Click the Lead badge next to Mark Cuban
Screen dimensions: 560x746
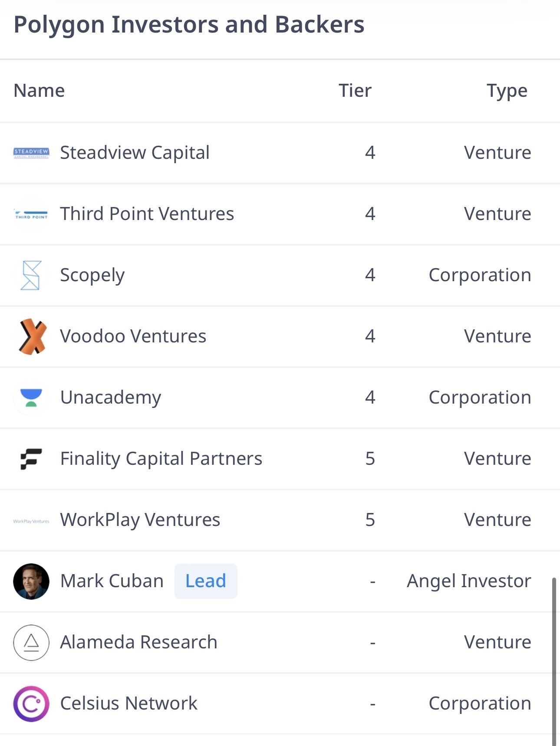click(x=206, y=581)
